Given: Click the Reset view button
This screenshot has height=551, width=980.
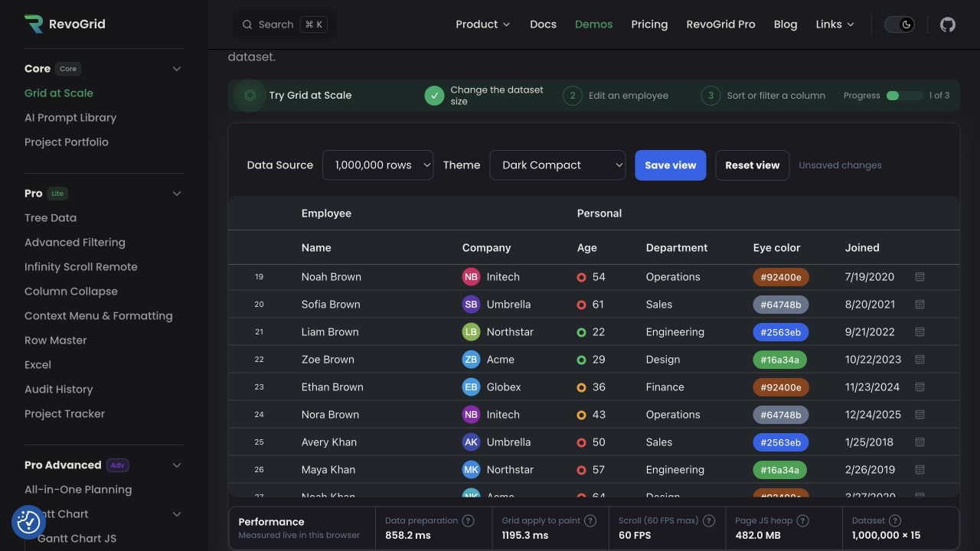Looking at the screenshot, I should (x=753, y=165).
